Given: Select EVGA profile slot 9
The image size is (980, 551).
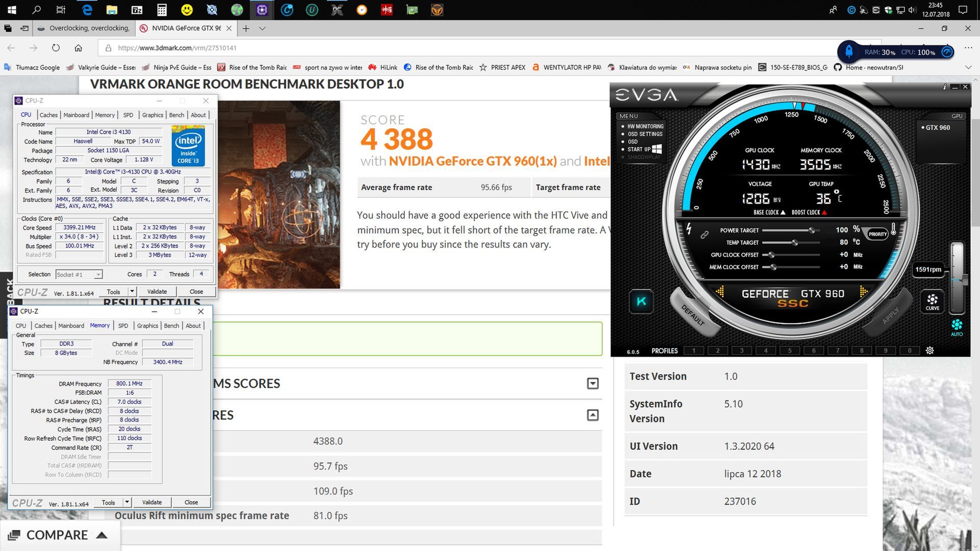Looking at the screenshot, I should tap(886, 350).
